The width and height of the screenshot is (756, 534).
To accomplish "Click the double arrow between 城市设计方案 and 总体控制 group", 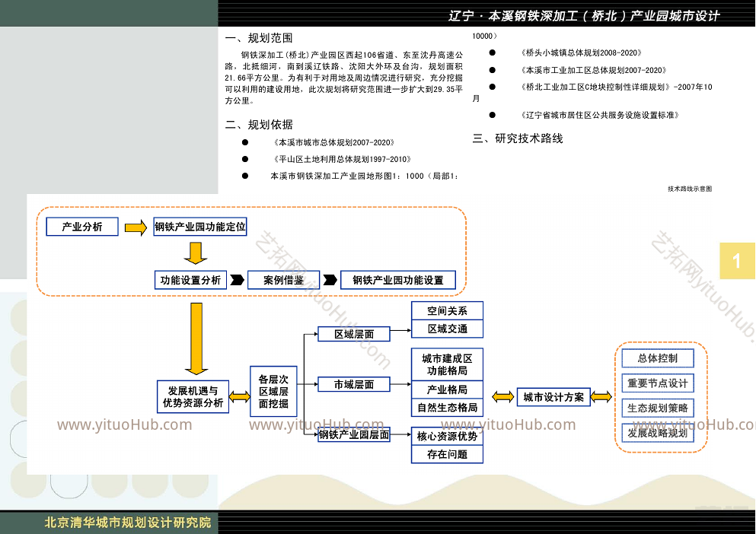I will tap(601, 396).
